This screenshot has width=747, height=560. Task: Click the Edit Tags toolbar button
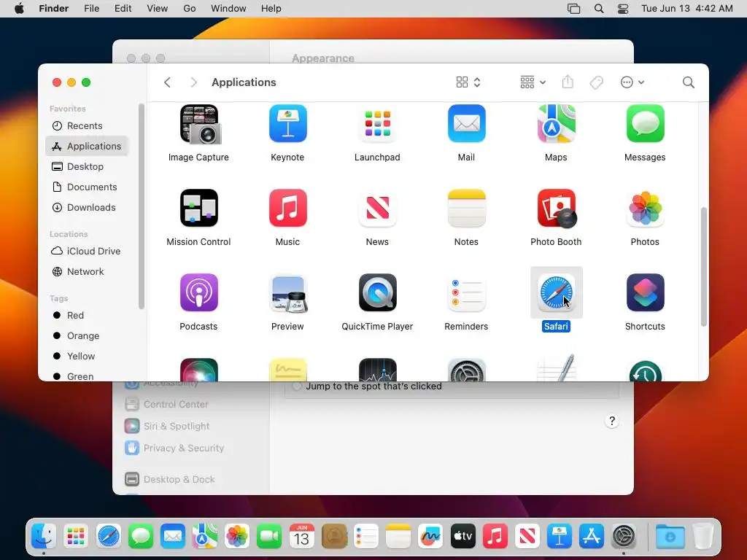pyautogui.click(x=596, y=82)
